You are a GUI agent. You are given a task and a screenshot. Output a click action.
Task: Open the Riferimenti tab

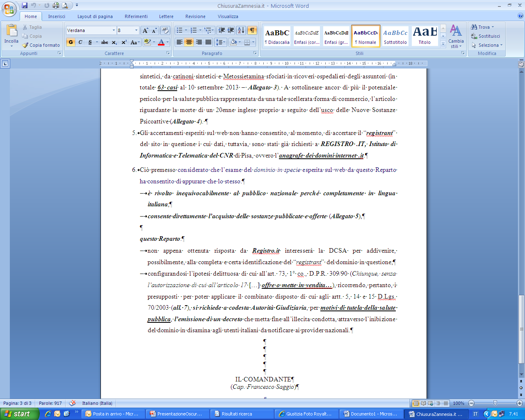click(x=136, y=16)
